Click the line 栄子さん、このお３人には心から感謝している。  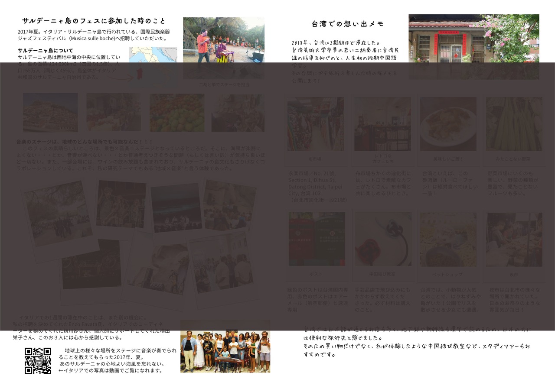click(x=67, y=337)
